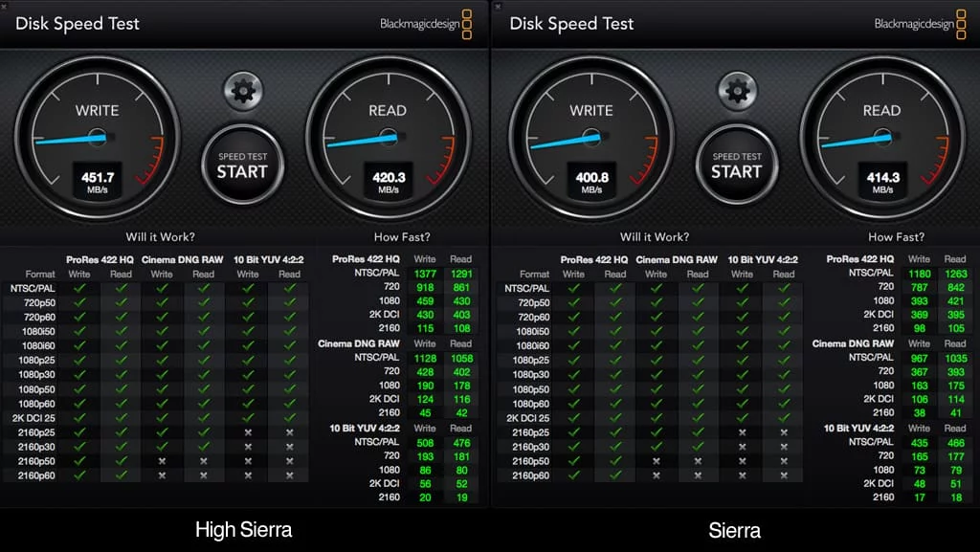Click the WRITE gauge in Sierra window
The image size is (980, 552).
click(x=591, y=138)
